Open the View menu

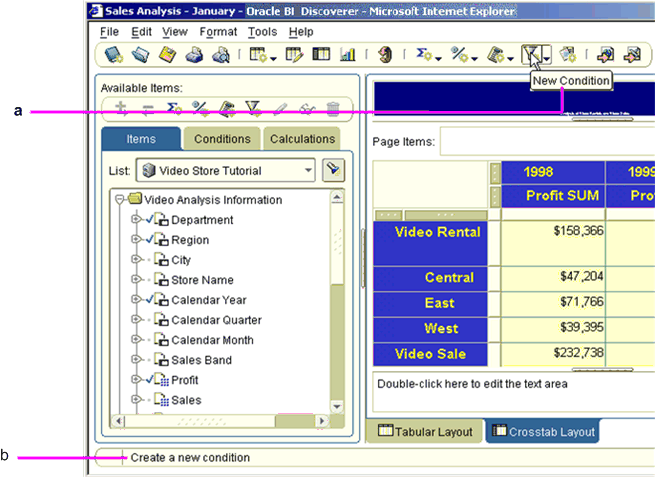175,32
